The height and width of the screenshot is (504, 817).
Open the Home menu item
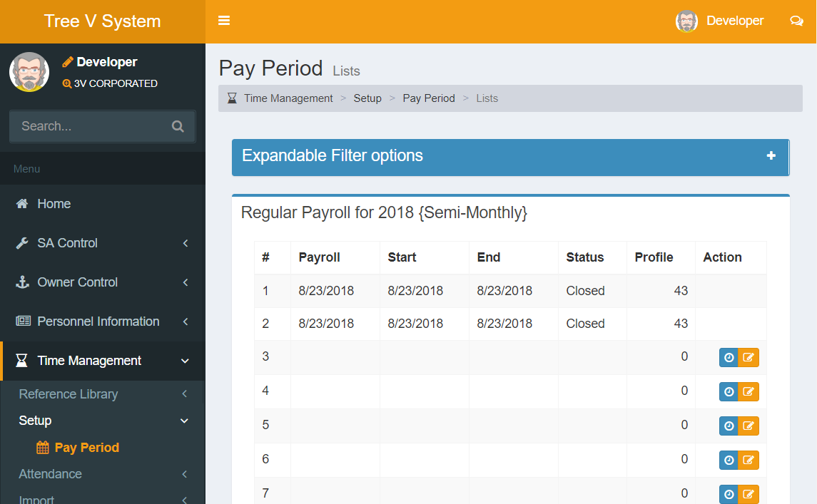tap(54, 204)
